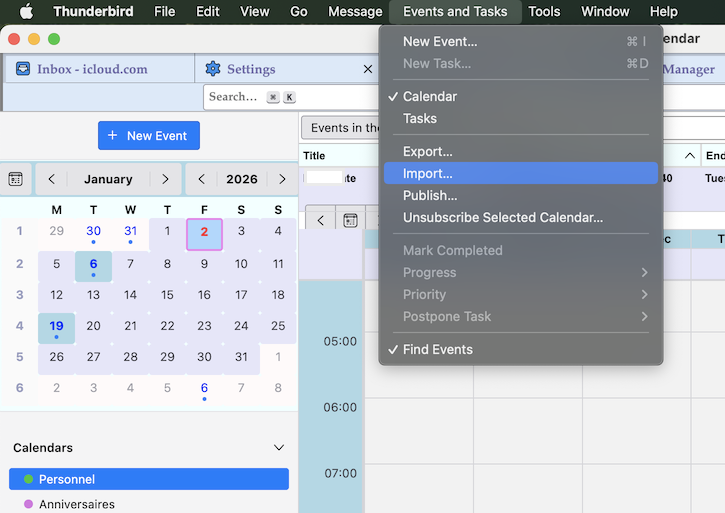Toggle Find Events in the menu

tap(521, 349)
